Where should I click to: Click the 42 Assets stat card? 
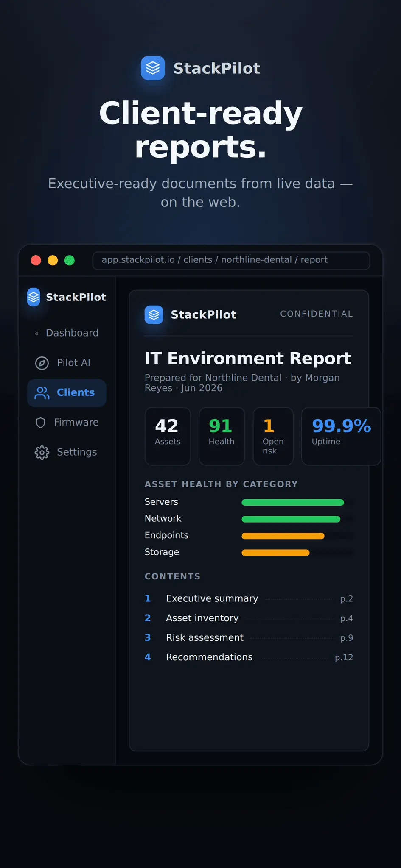coord(168,436)
